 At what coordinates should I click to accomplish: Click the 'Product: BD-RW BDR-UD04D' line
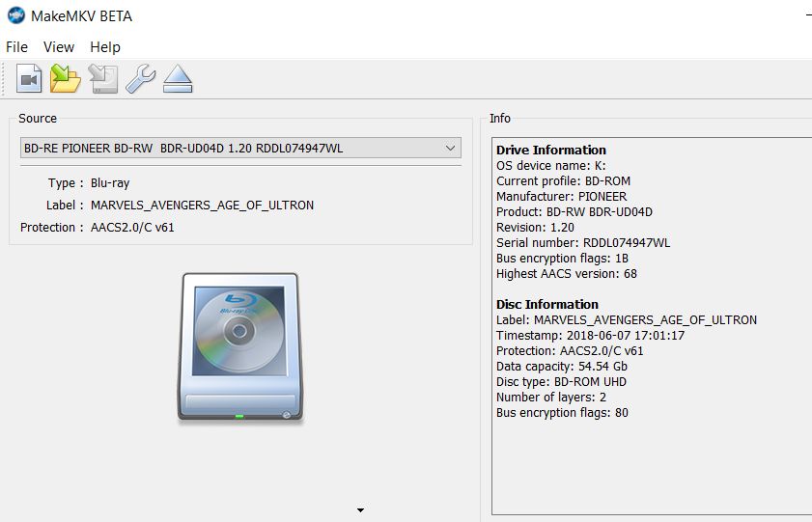[574, 212]
